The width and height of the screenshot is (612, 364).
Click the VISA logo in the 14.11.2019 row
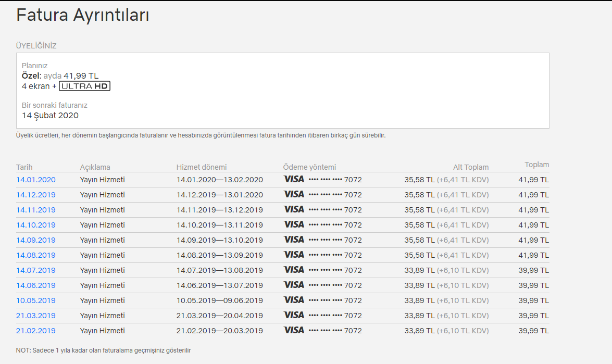pos(294,209)
